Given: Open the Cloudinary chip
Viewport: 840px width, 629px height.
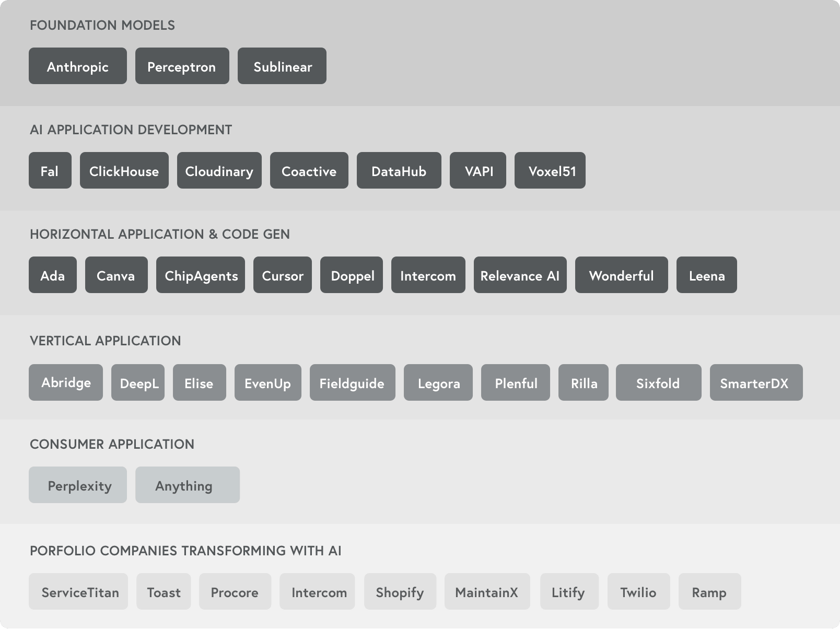Looking at the screenshot, I should [x=219, y=170].
